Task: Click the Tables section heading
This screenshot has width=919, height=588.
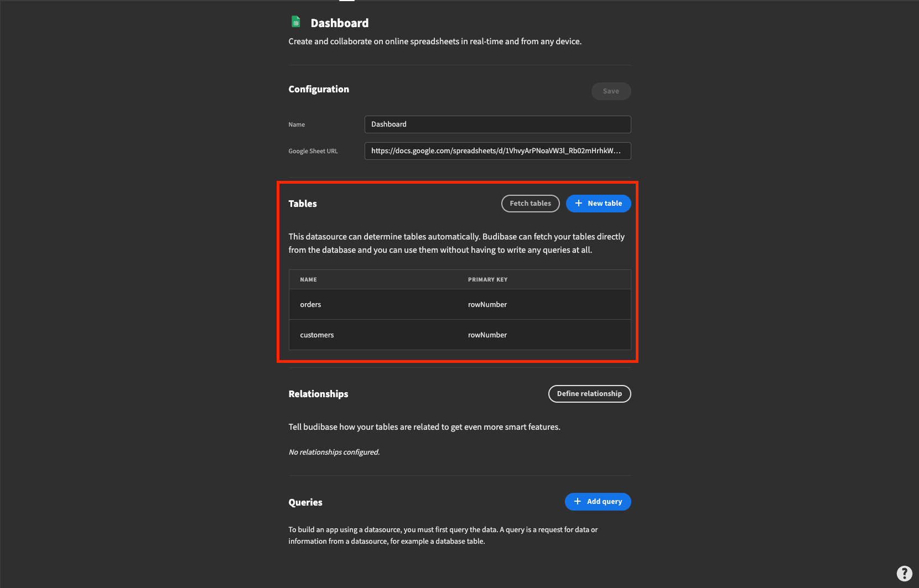Action: coord(303,204)
